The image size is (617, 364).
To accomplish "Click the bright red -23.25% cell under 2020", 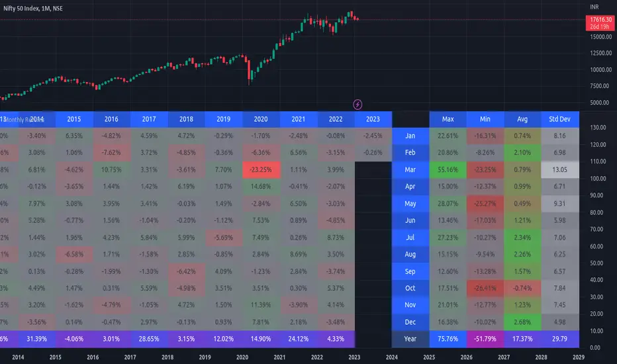I will click(261, 169).
